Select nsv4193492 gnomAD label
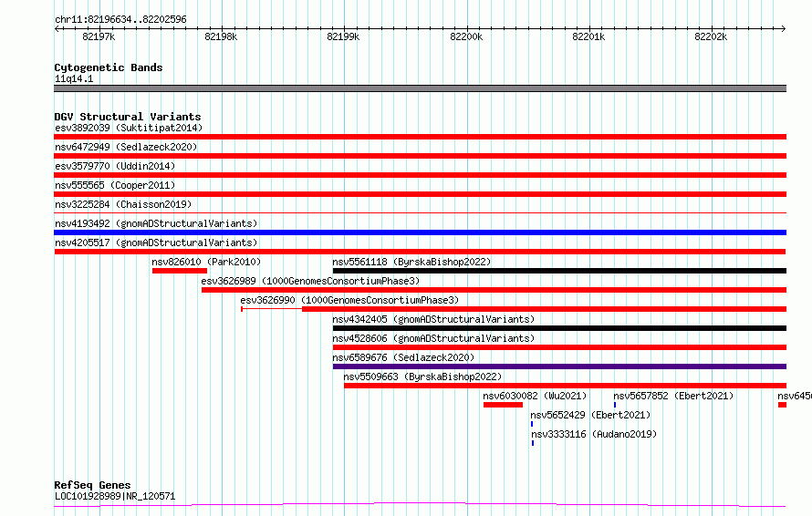Viewport: 812px width, 516px height. (x=156, y=223)
